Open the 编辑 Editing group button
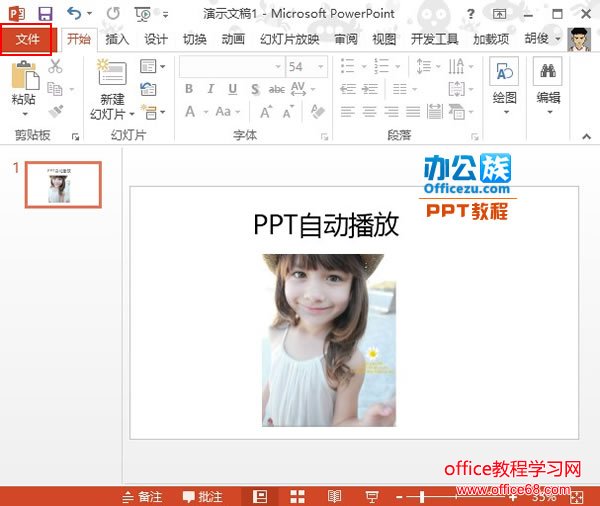Viewport: 600px width, 506px height. pos(548,86)
